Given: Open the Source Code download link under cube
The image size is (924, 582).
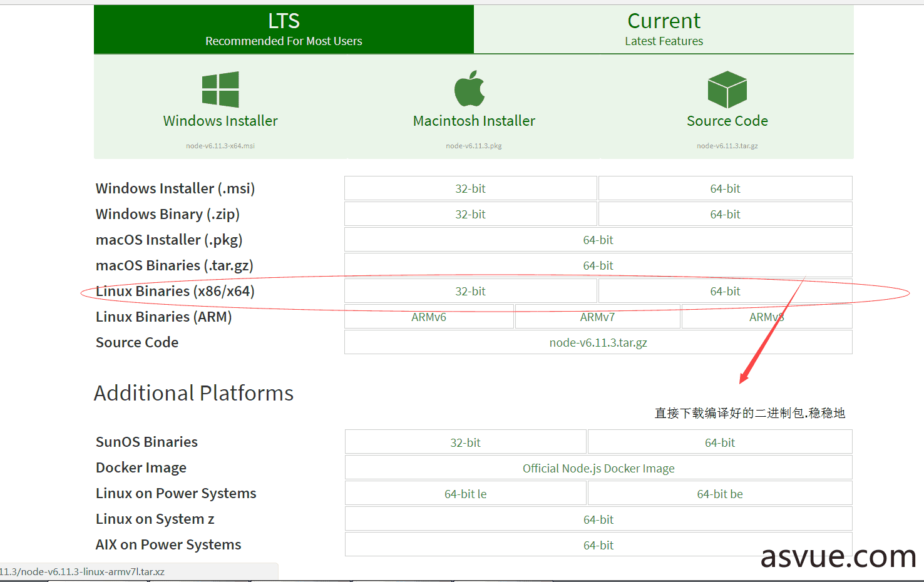Looking at the screenshot, I should (x=727, y=121).
